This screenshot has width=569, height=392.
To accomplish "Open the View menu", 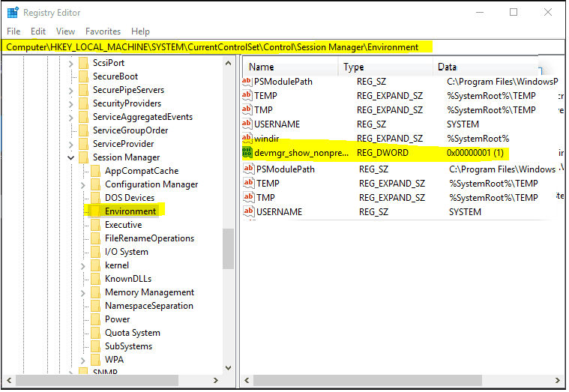I will pos(65,31).
